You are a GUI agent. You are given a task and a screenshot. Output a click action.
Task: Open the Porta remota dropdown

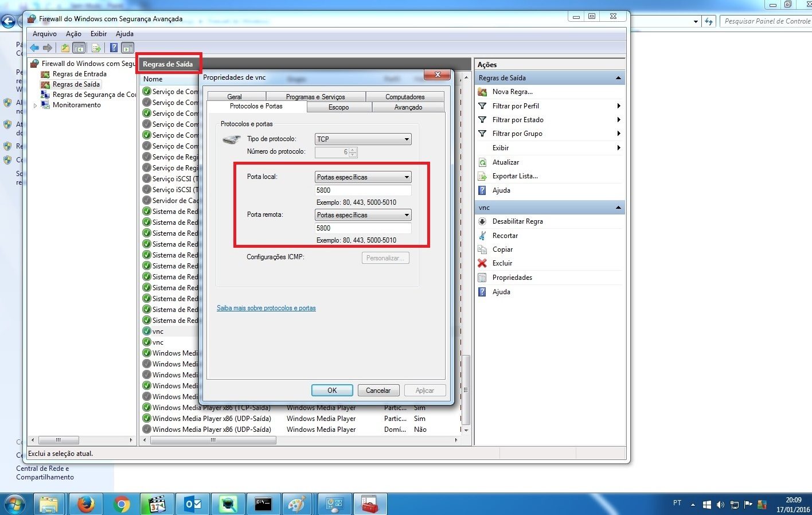[x=364, y=215]
